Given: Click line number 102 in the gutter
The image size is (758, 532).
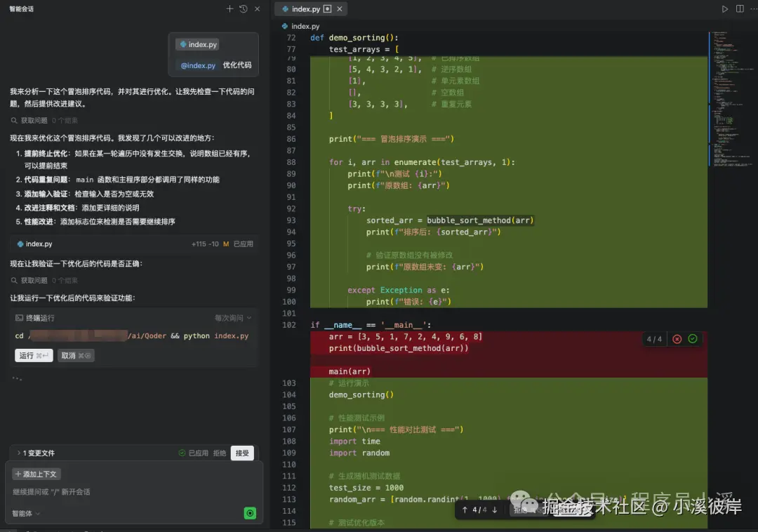Looking at the screenshot, I should (x=289, y=325).
